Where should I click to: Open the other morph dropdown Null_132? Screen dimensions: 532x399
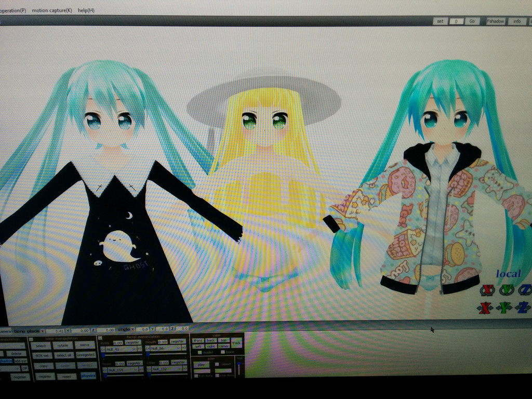[x=167, y=369]
